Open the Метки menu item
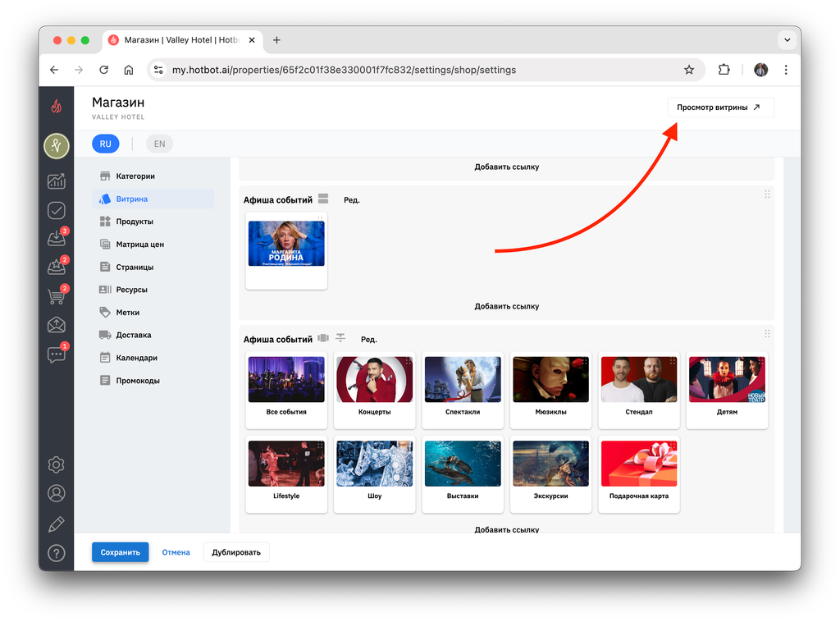This screenshot has width=840, height=622. (x=153, y=313)
